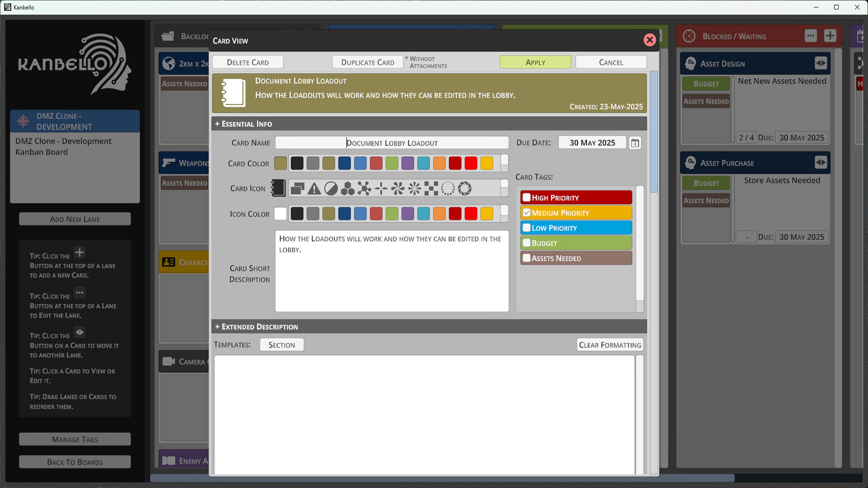Select the checkerboard card icon
Viewport: 868px width, 488px height.
pyautogui.click(x=431, y=188)
